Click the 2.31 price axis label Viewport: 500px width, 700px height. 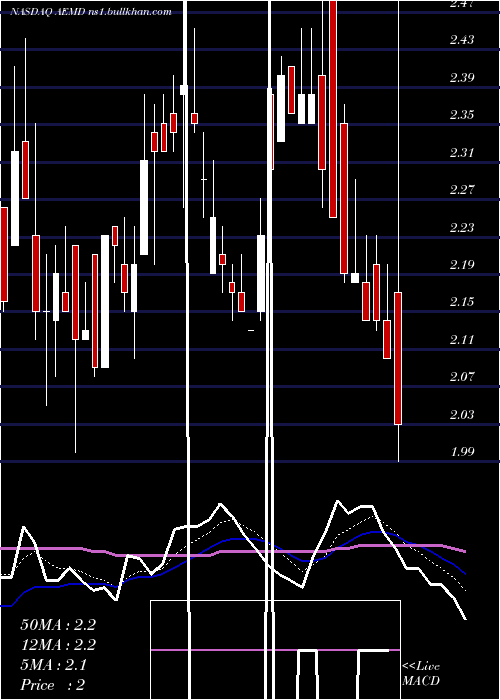click(462, 153)
